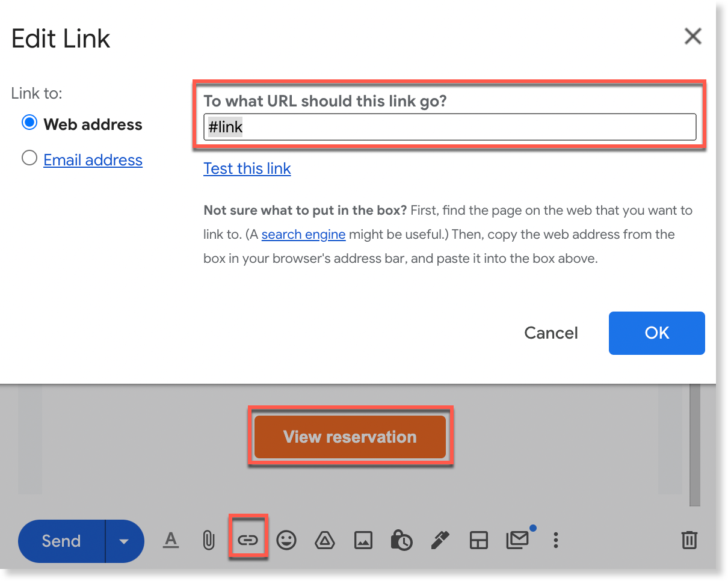Toggle confidential mode lock icon
Viewport: 728px width, 581px height.
point(401,540)
